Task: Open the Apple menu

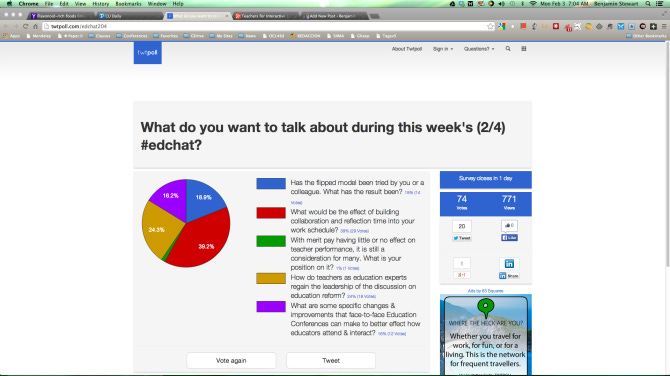Action: [9, 3]
